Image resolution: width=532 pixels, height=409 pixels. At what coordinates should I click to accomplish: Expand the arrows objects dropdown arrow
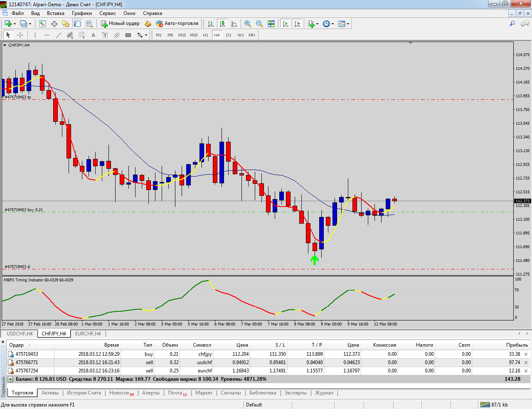pyautogui.click(x=146, y=35)
